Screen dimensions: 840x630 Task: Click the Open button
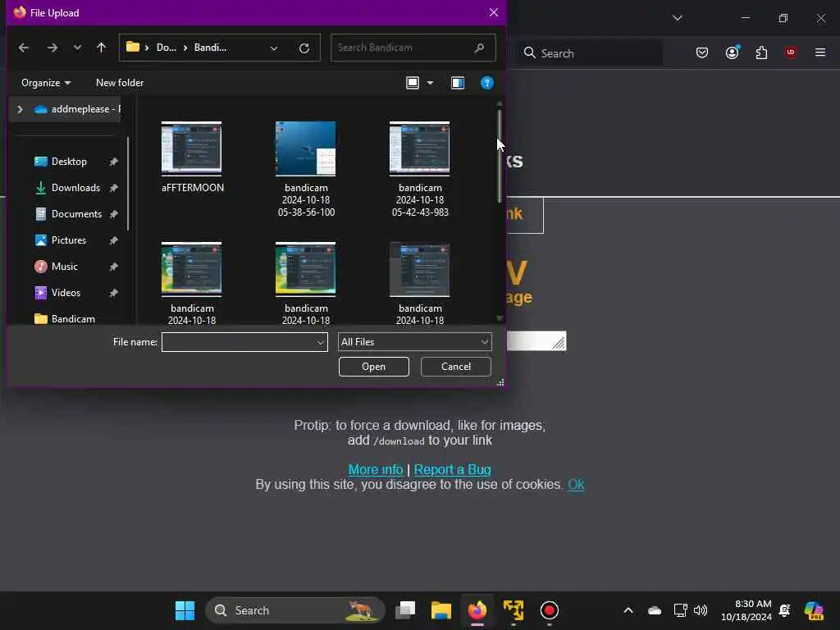click(x=373, y=367)
